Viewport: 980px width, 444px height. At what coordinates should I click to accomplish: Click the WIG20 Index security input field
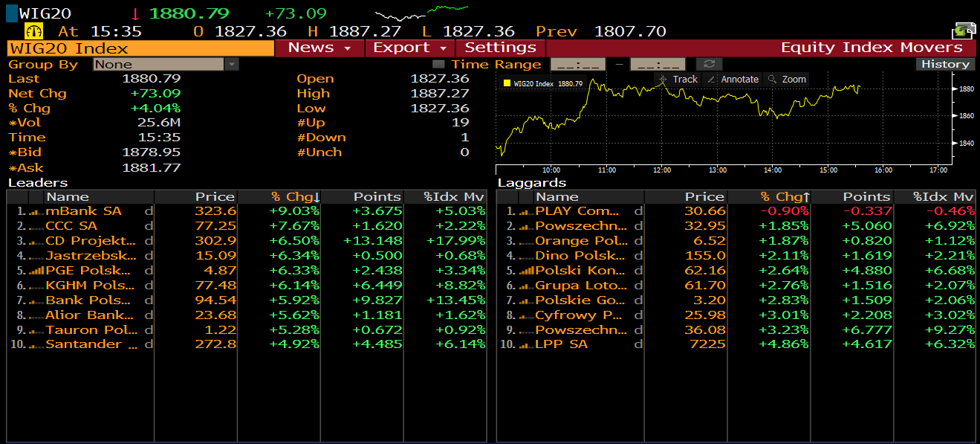(x=140, y=48)
